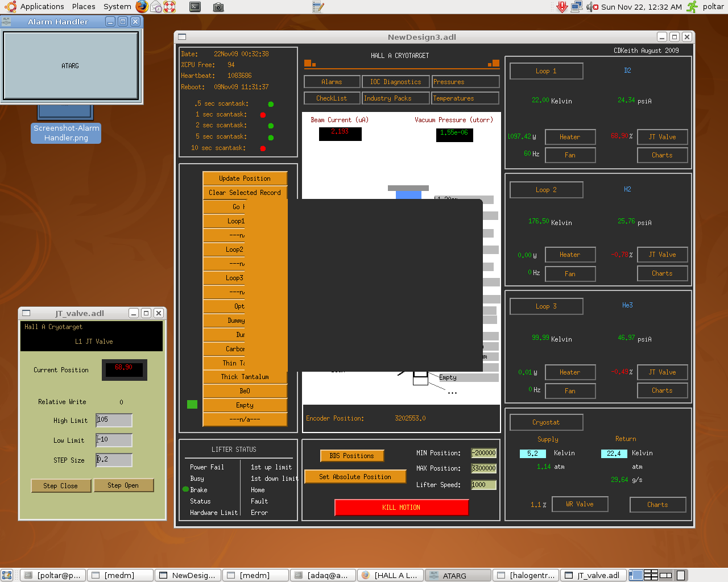Click the Ubuntu logo beside Applications
This screenshot has width=728, height=582.
(x=10, y=7)
